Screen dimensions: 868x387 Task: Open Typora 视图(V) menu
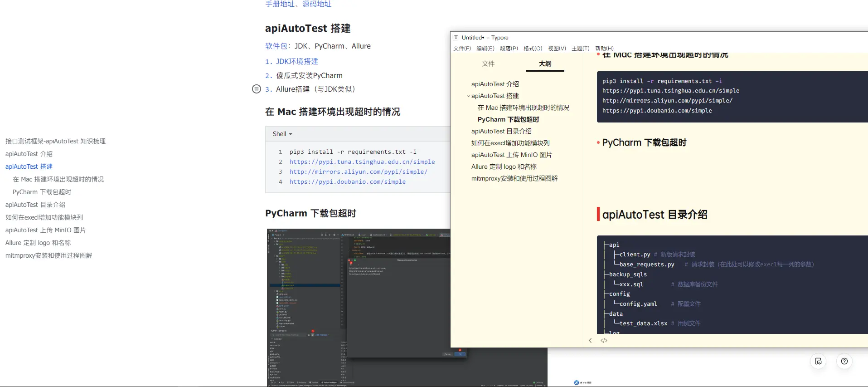point(557,49)
